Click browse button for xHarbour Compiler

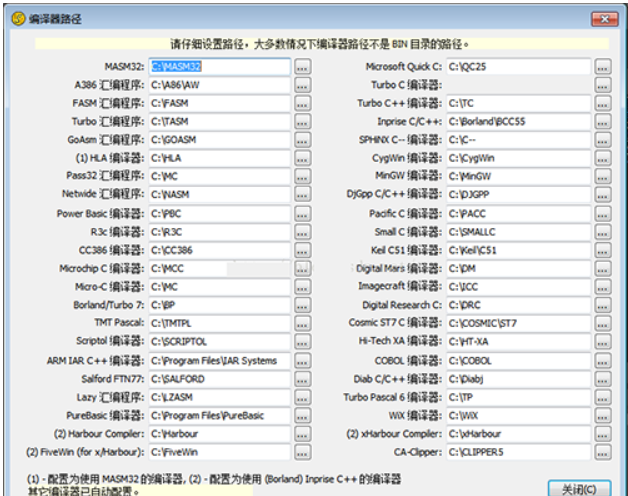click(x=603, y=434)
